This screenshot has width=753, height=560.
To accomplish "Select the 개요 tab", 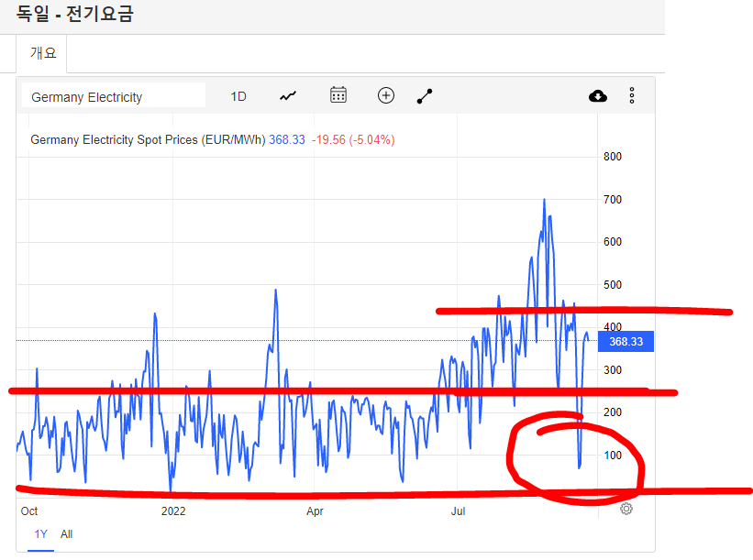I will [43, 53].
